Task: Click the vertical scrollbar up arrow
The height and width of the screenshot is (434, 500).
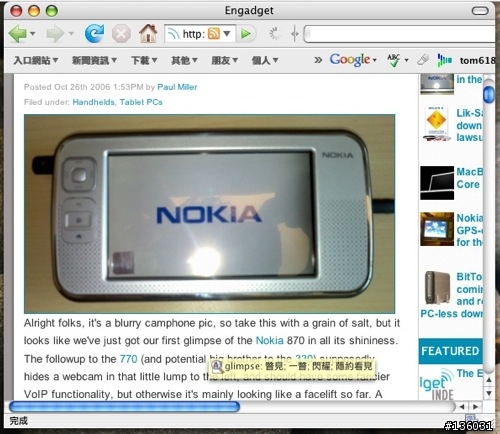Action: click(x=489, y=380)
